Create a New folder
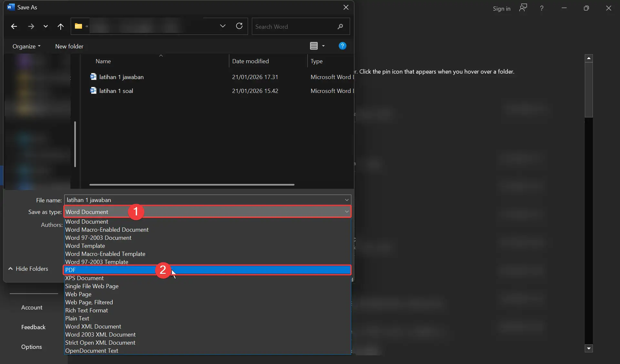 (x=69, y=46)
